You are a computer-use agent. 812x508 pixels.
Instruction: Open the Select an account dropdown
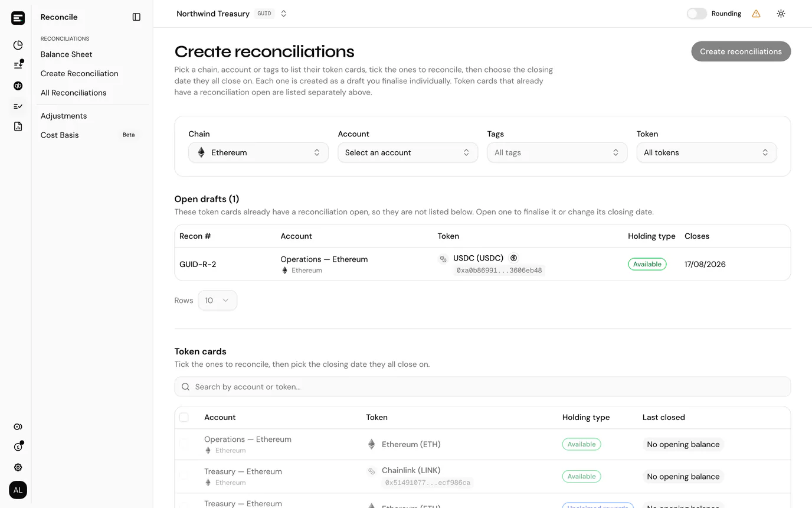point(408,152)
